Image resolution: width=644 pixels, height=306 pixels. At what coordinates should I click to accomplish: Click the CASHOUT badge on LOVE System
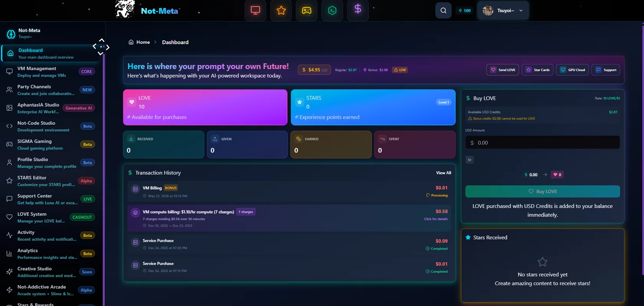coord(82,217)
